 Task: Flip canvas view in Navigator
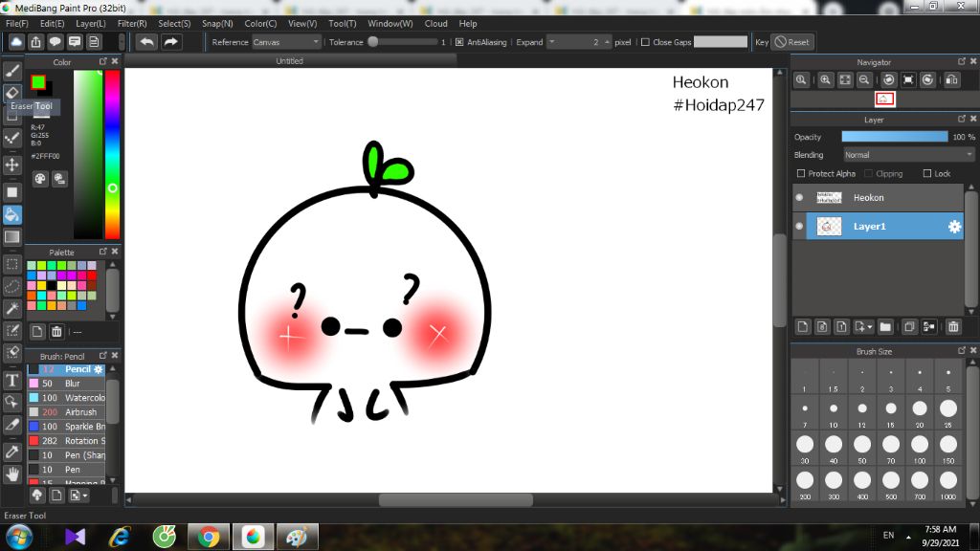tap(952, 80)
